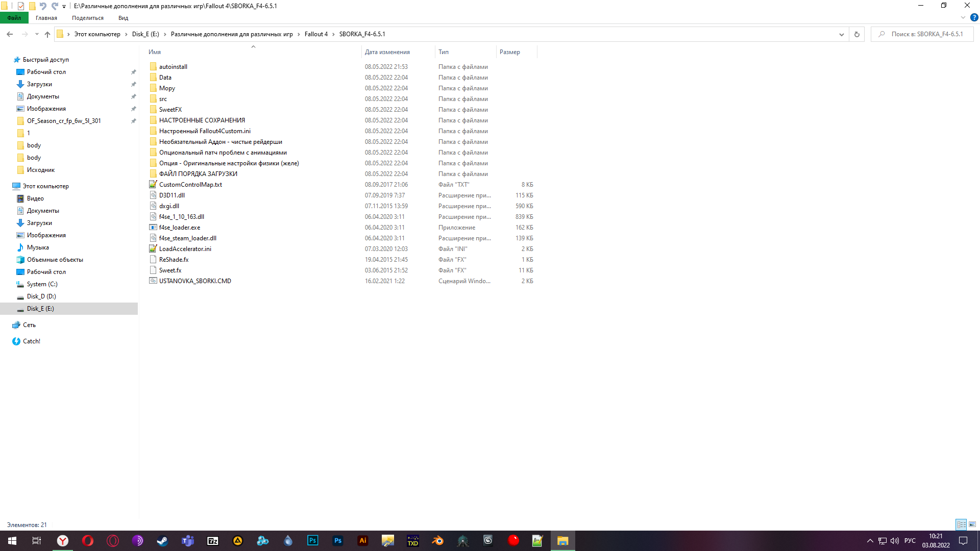Expand the ribbon with the chevron
The height and width of the screenshot is (551, 980).
click(x=963, y=17)
